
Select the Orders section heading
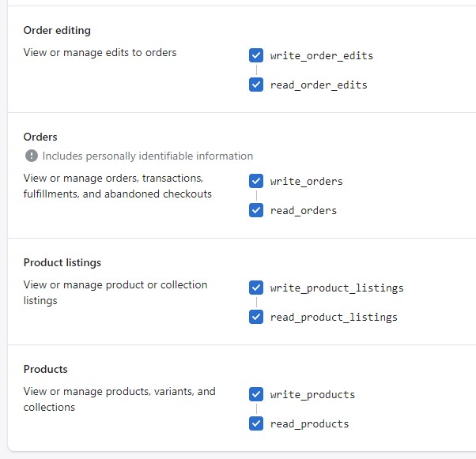coord(40,137)
